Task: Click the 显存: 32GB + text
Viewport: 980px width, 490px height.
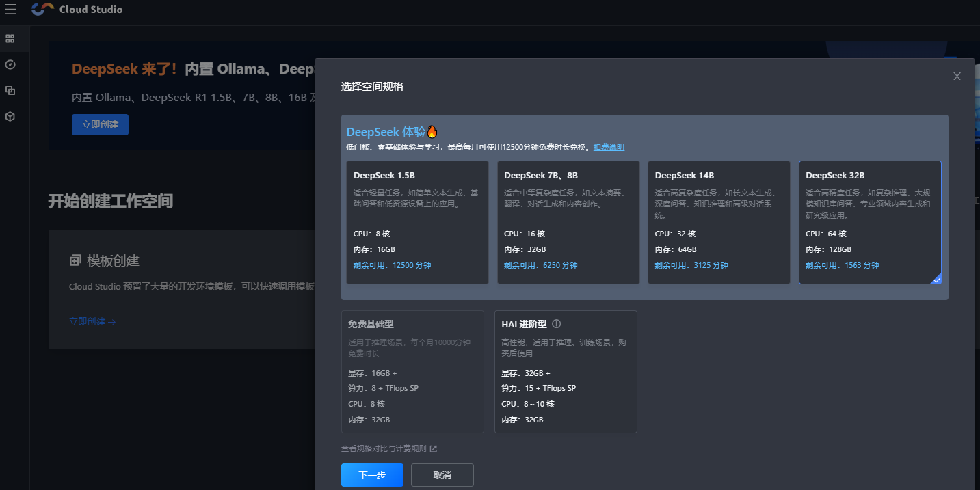Action: (x=526, y=373)
